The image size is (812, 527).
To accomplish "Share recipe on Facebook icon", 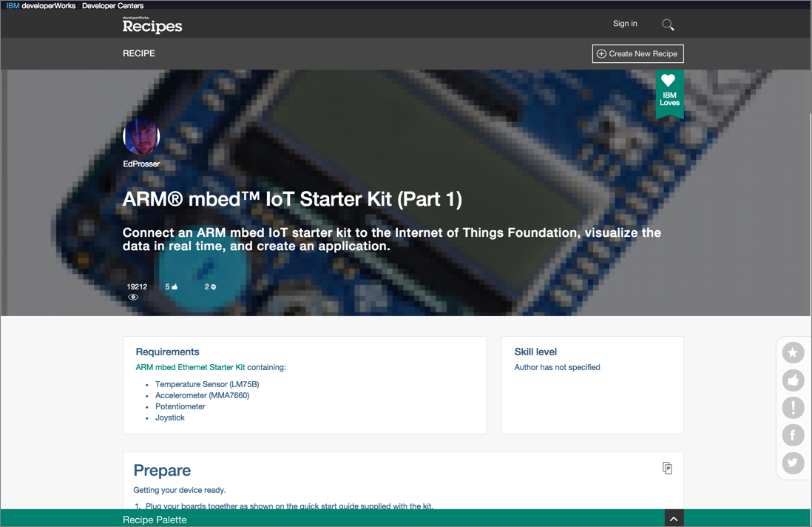I will 793,434.
